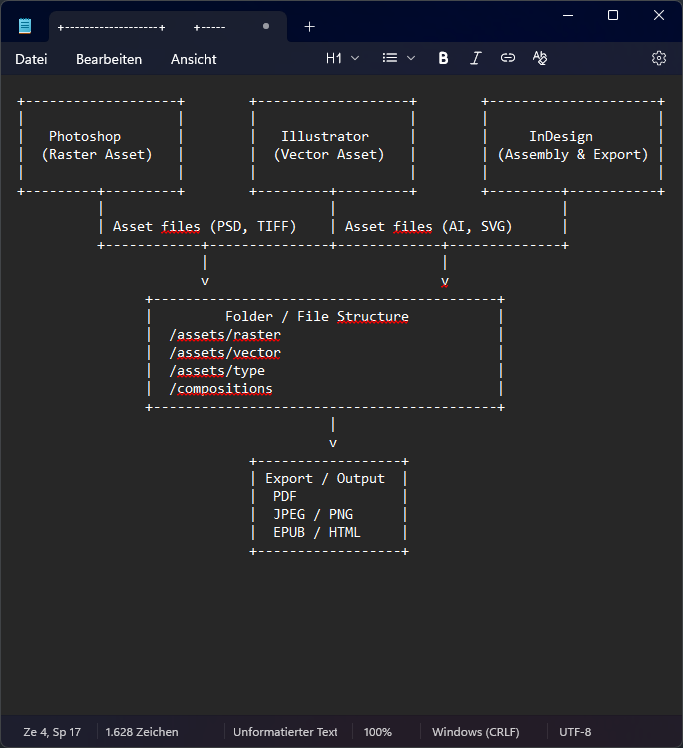Screen dimensions: 683x748
Task: Open the Ansicht menu
Action: [194, 59]
